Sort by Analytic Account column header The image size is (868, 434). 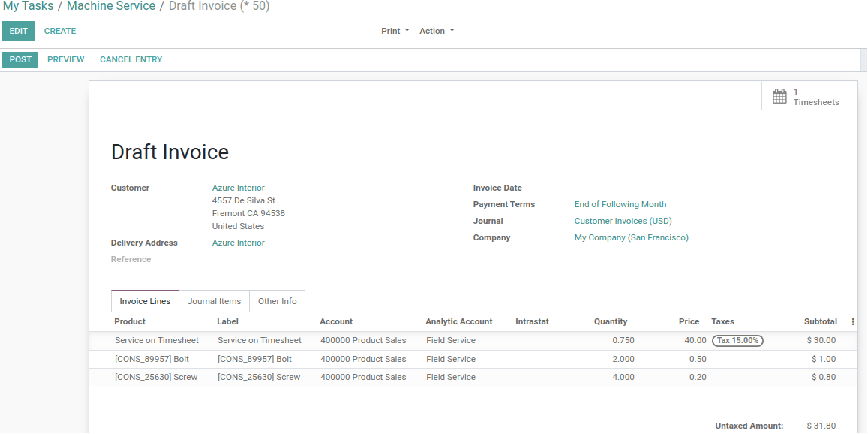pyautogui.click(x=459, y=321)
